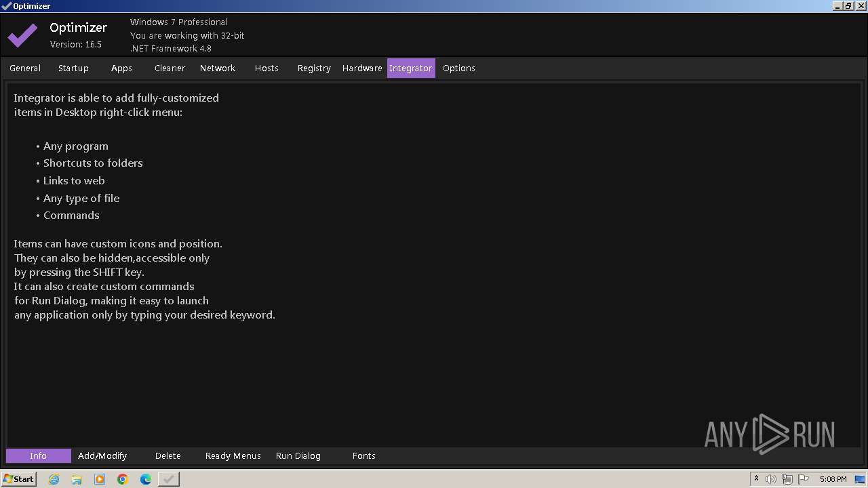Click the Optimizer purple checkmark logo

click(x=22, y=35)
